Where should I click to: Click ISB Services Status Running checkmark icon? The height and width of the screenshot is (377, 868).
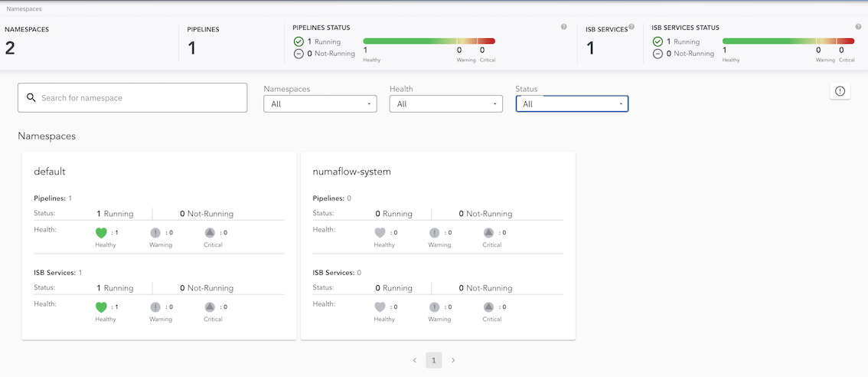[658, 41]
